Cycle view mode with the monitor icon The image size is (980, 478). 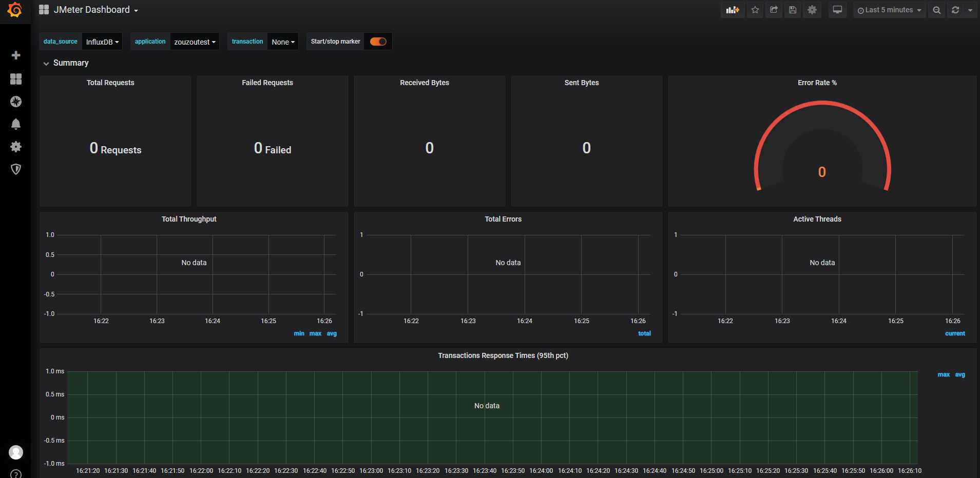click(837, 10)
